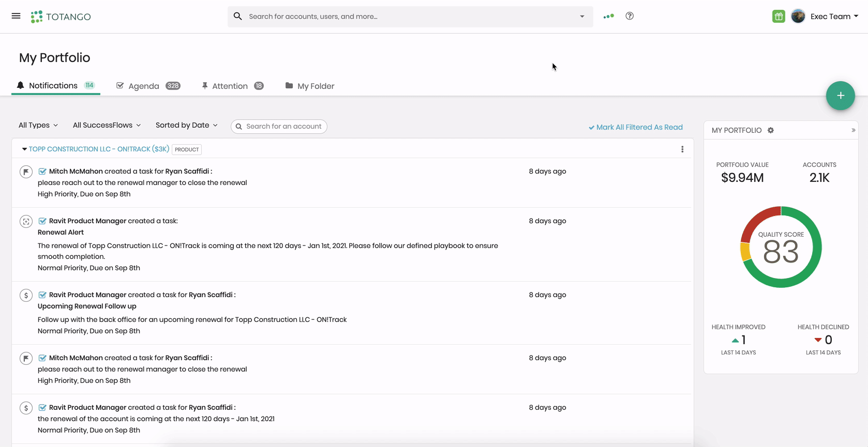Type in the global accounts search field
The height and width of the screenshot is (447, 868).
point(410,17)
